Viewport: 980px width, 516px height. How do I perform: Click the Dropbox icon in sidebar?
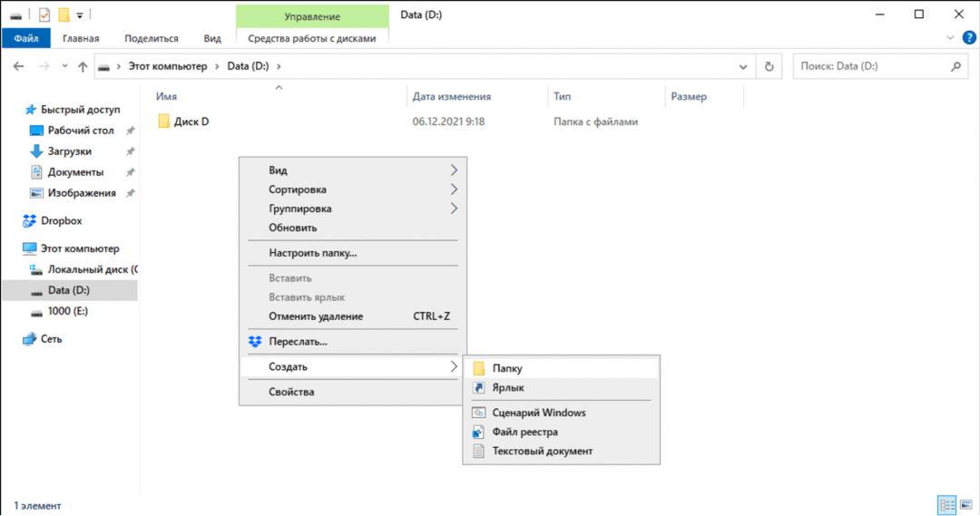pos(29,220)
